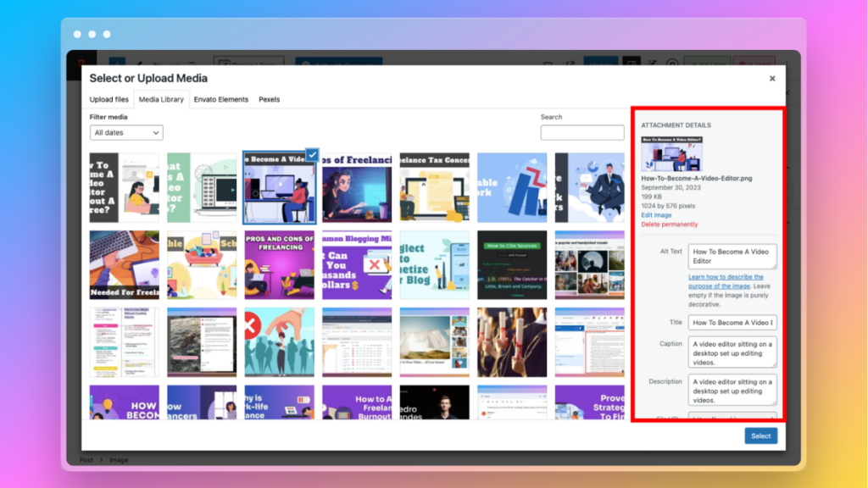The width and height of the screenshot is (868, 488).
Task: Close the Select or Upload Media dialog
Action: (771, 79)
